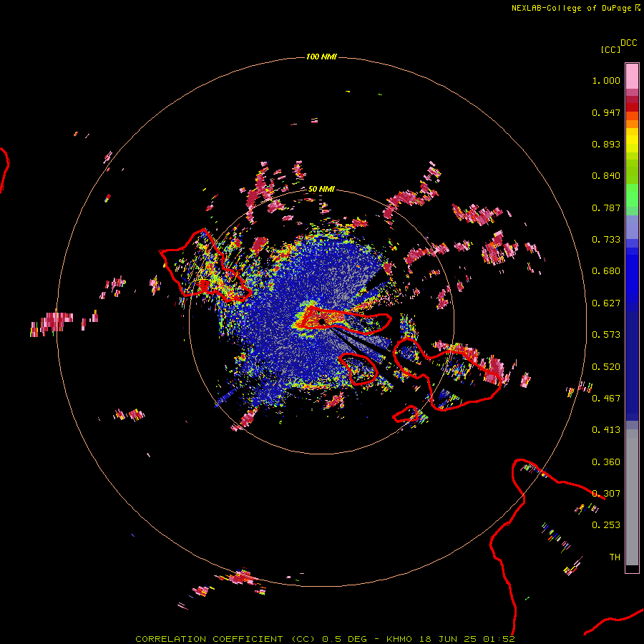Click the 18 JUN 25 01:52 timestamp

coord(467,639)
